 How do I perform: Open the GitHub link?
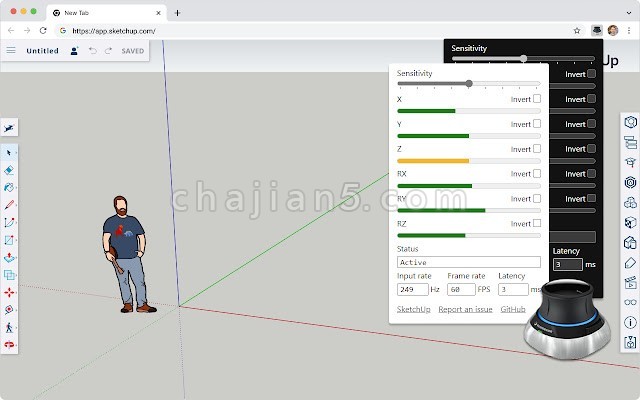pos(513,309)
